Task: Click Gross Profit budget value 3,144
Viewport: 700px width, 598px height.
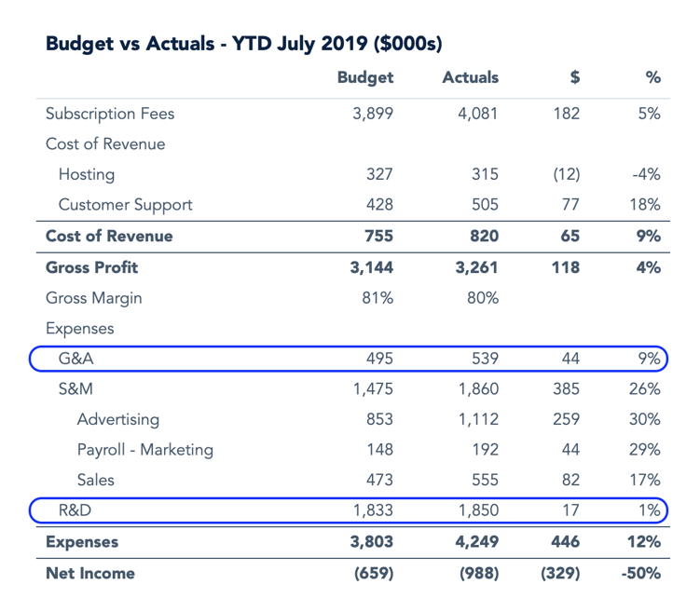Action: point(371,267)
